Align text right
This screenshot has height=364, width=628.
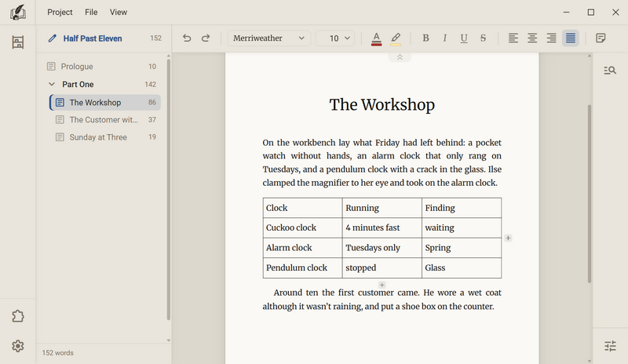pos(552,38)
